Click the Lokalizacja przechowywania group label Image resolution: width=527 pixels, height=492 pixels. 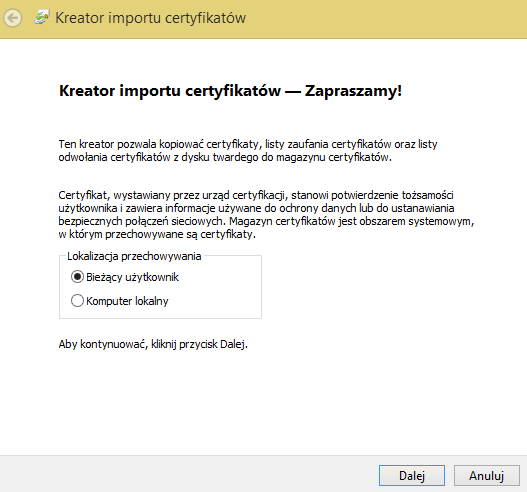point(134,256)
